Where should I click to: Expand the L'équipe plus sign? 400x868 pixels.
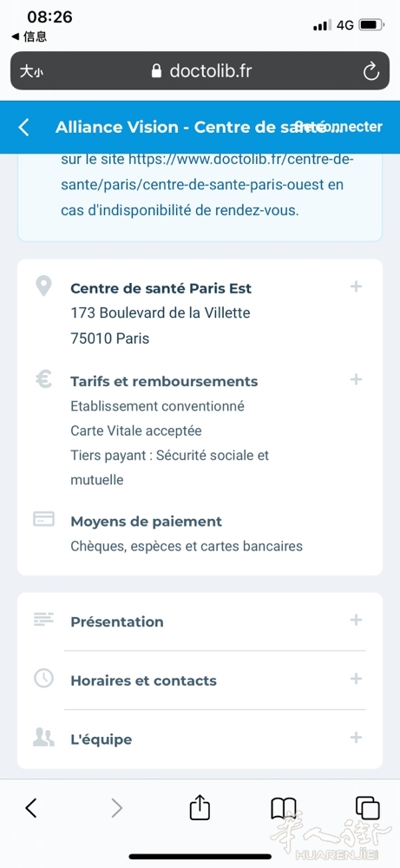point(357,737)
